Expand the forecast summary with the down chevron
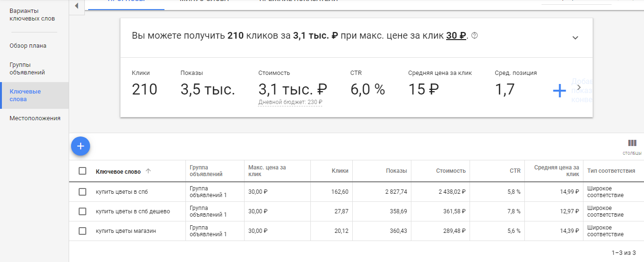644x262 pixels. point(575,38)
